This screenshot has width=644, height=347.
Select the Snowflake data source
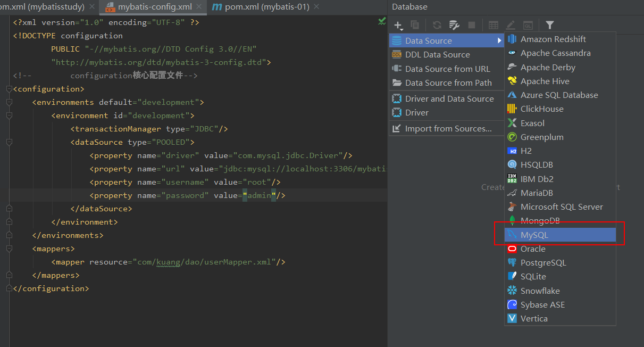(560, 291)
